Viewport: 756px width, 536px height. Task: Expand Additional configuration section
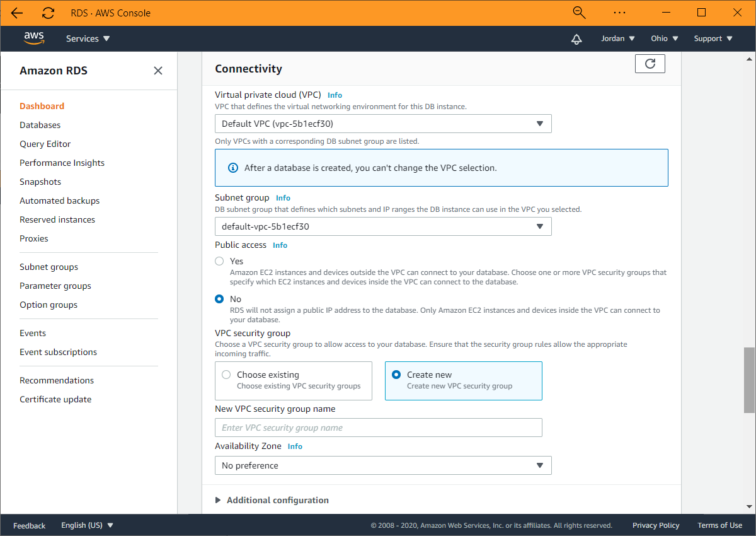click(x=272, y=500)
